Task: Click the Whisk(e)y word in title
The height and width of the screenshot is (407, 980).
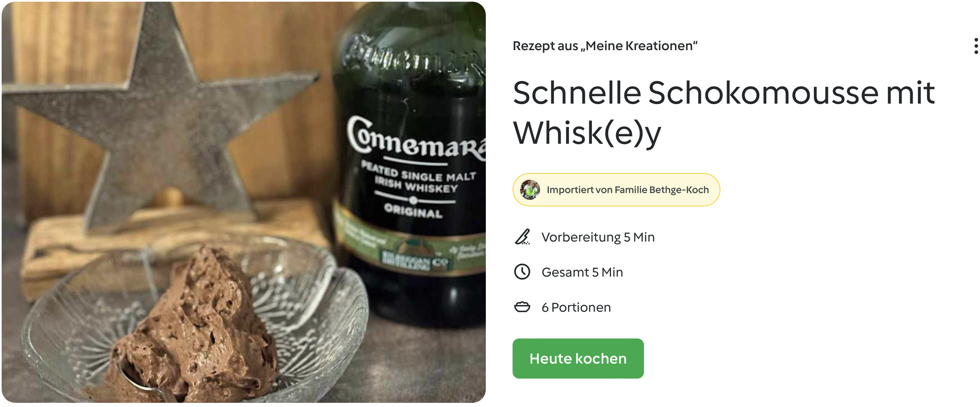Action: (587, 133)
